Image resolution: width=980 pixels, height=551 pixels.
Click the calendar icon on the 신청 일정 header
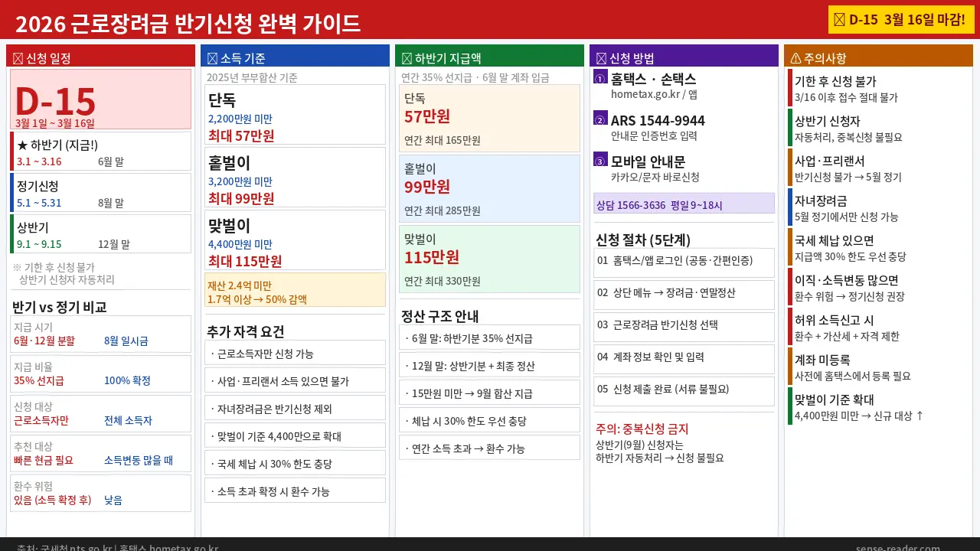coord(18,55)
